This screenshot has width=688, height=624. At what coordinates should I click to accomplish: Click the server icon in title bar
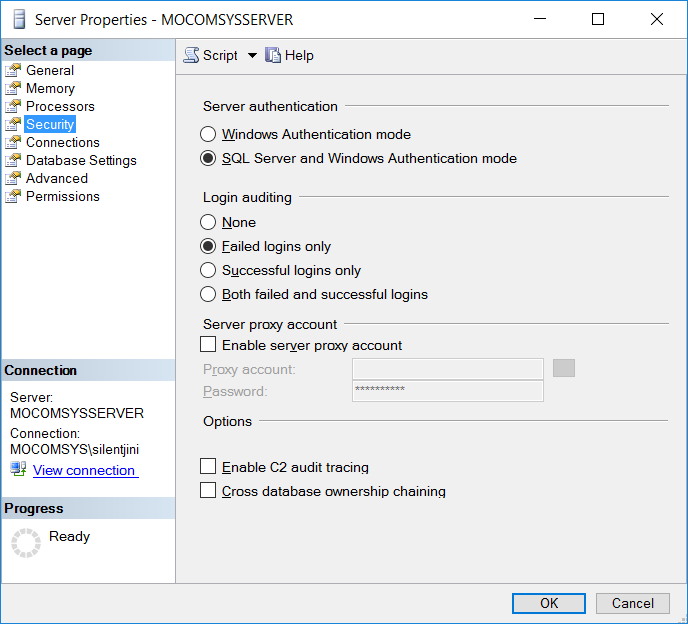pos(19,19)
